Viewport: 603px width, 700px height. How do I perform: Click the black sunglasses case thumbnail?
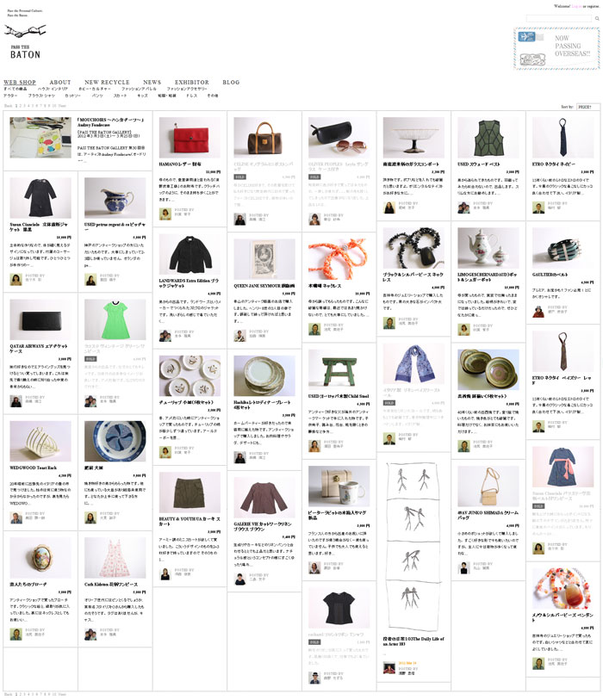339,138
